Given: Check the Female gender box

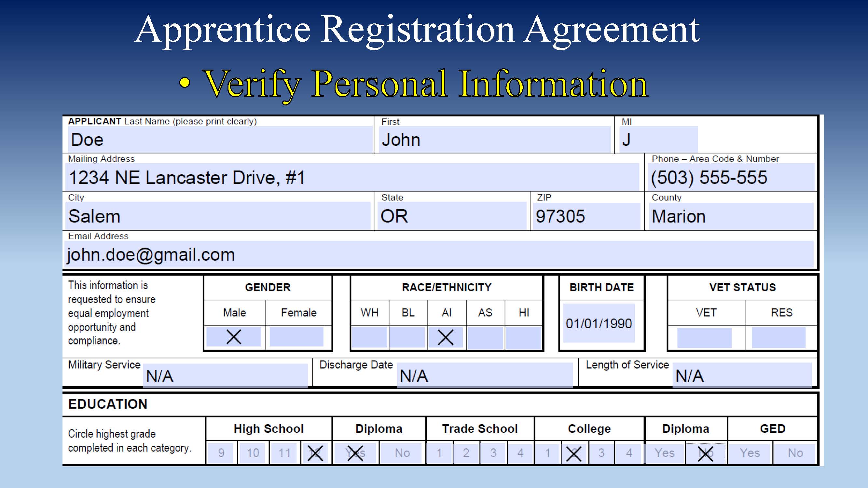Looking at the screenshot, I should (296, 336).
